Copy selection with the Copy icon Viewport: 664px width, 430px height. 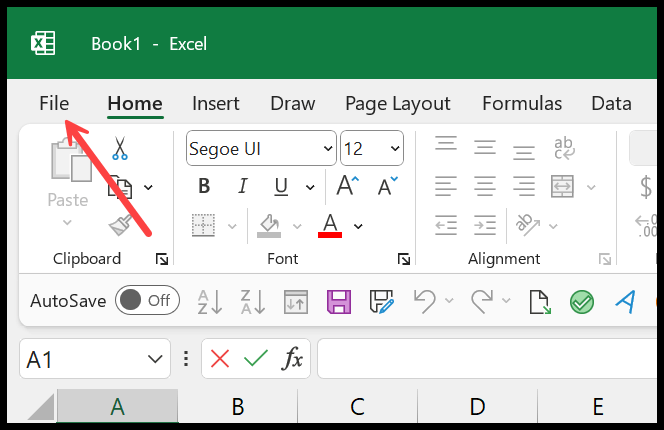pyautogui.click(x=120, y=187)
